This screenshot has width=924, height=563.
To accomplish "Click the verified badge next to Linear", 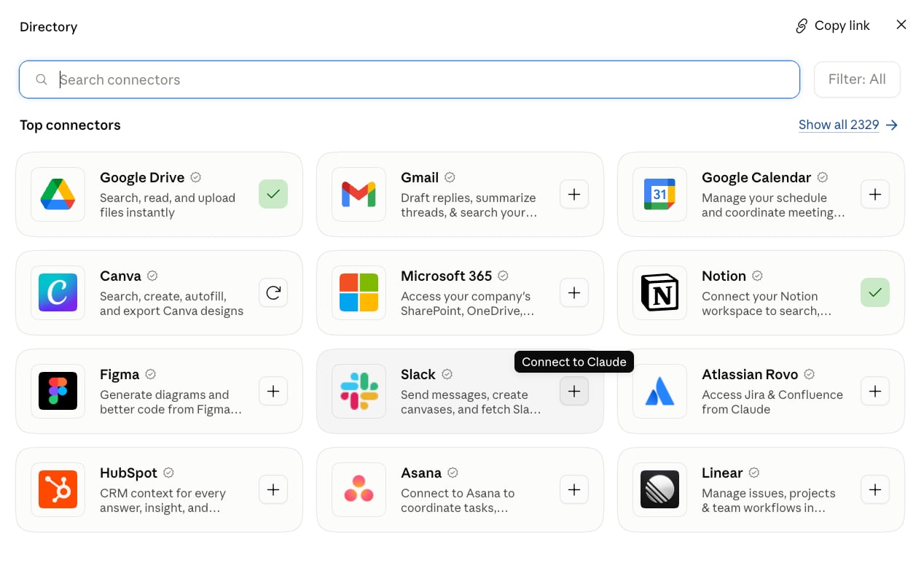I will 754,473.
